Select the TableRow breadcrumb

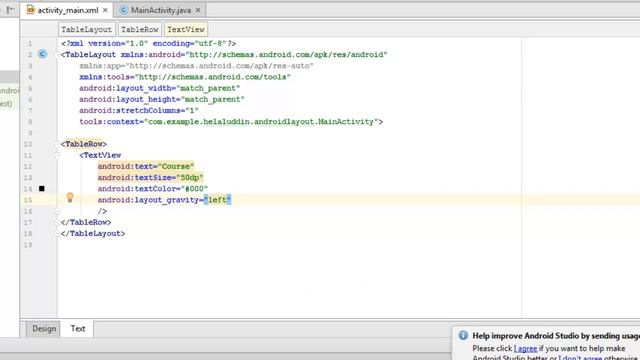(x=140, y=29)
